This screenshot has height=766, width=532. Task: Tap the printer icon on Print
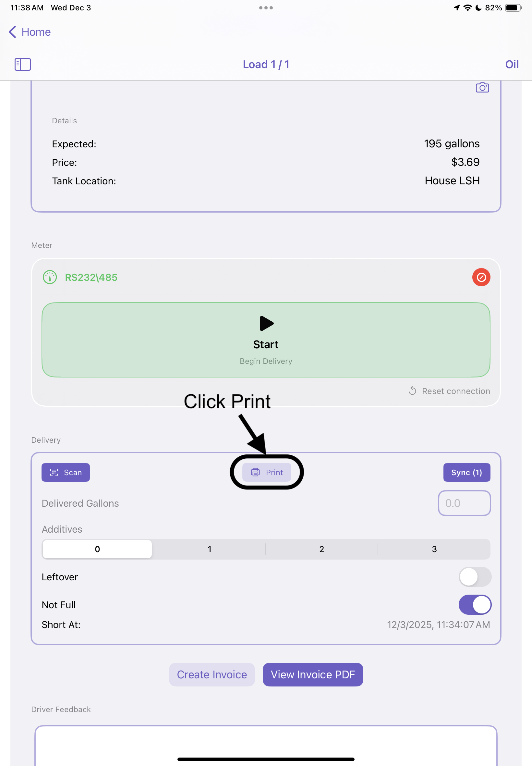255,472
